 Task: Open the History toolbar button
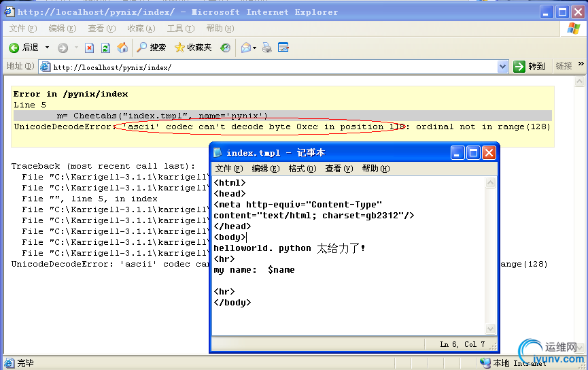225,48
